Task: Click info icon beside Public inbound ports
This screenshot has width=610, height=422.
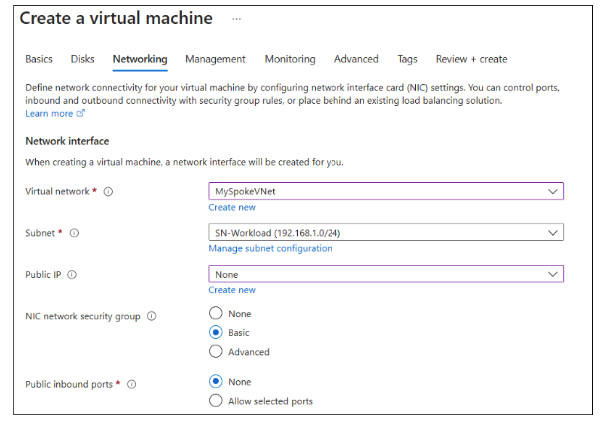Action: tap(132, 384)
